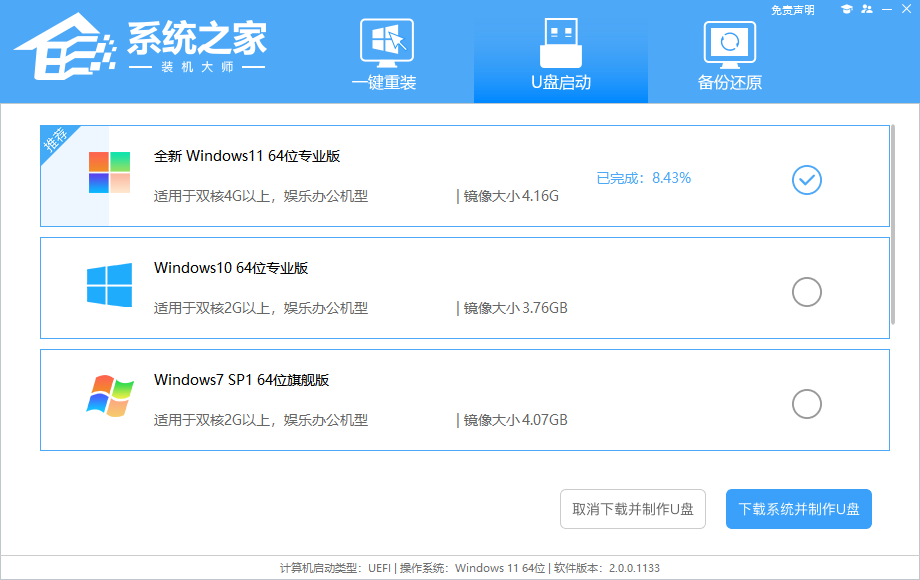Deselect the checked Windows 11 radio button
Screen dimensions: 920x580
click(806, 180)
